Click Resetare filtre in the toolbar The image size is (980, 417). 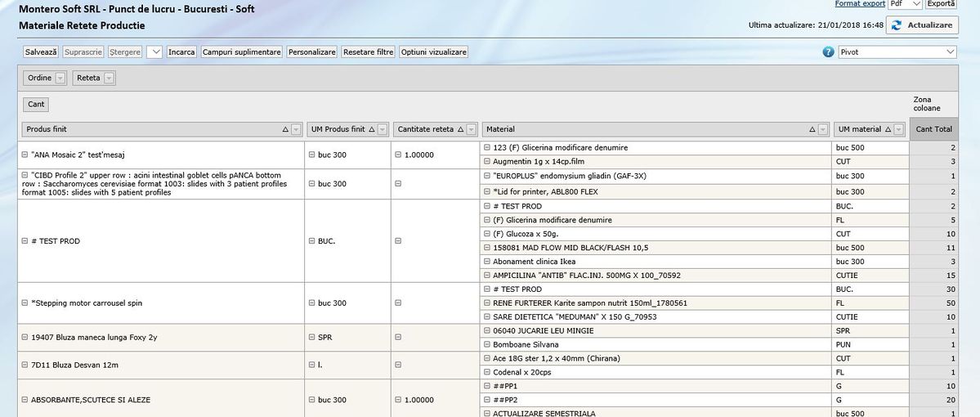click(x=368, y=52)
